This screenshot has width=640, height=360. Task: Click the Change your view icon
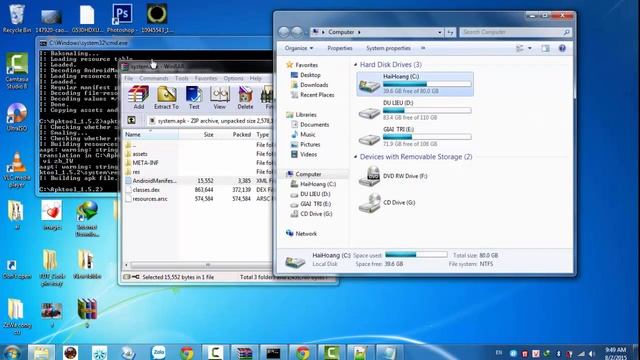click(x=520, y=48)
